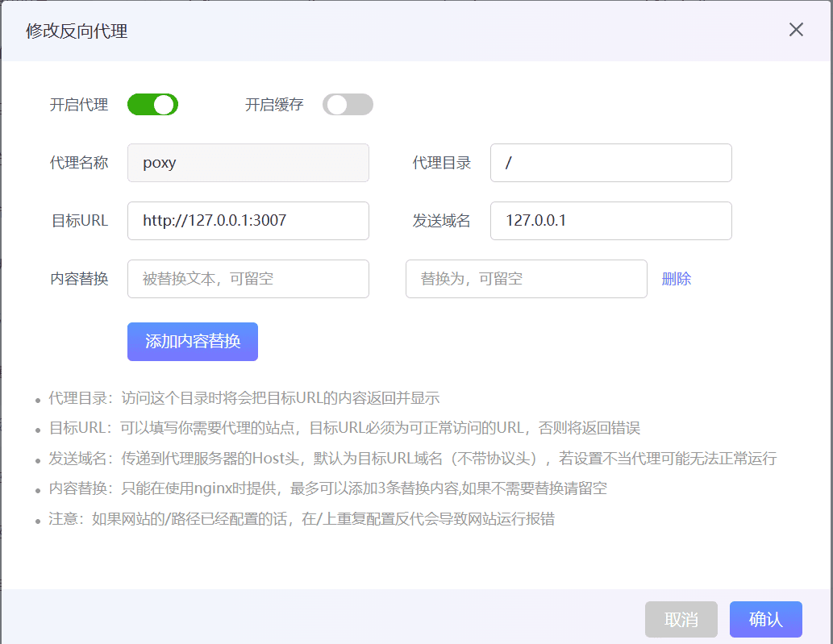Disable the 开启代理 toggle switch
Screen dimensions: 833x644
click(x=152, y=105)
